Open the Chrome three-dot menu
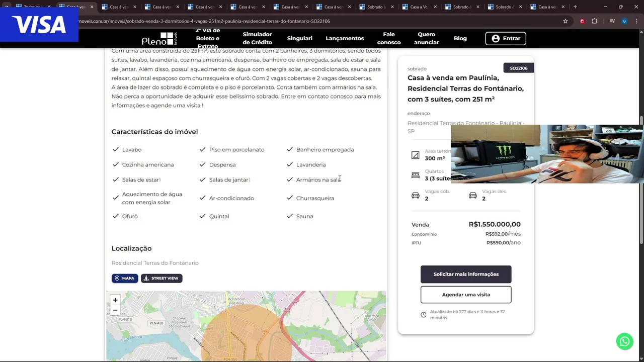The image size is (644, 362). pos(636,21)
